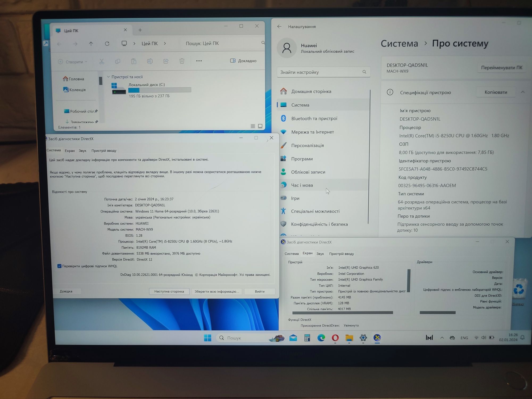Click Перейменувати ПК button
This screenshot has width=532, height=399.
(502, 68)
